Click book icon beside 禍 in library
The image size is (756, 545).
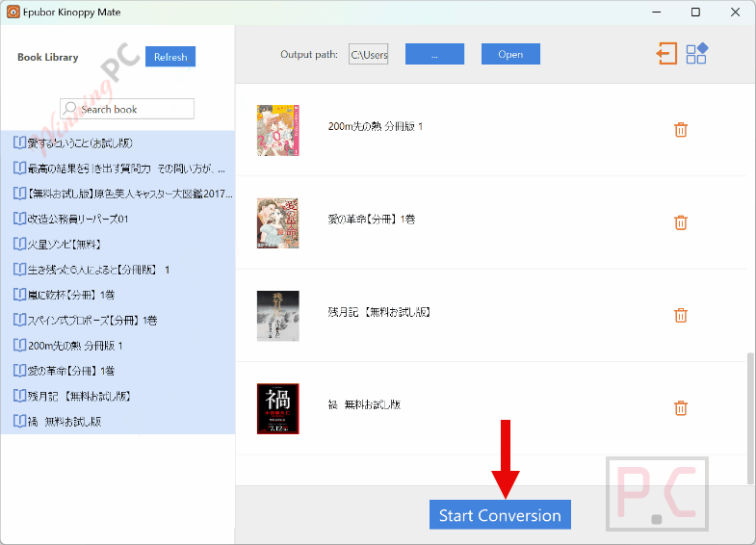click(20, 421)
